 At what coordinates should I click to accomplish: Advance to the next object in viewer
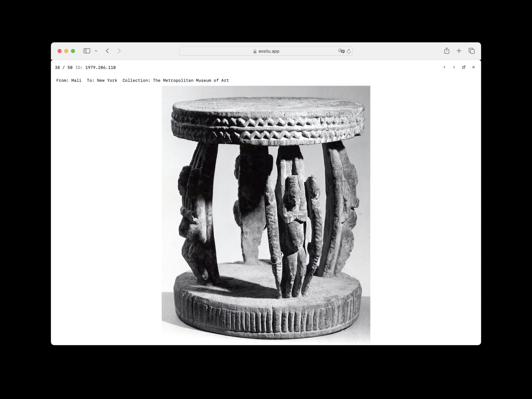(x=454, y=67)
